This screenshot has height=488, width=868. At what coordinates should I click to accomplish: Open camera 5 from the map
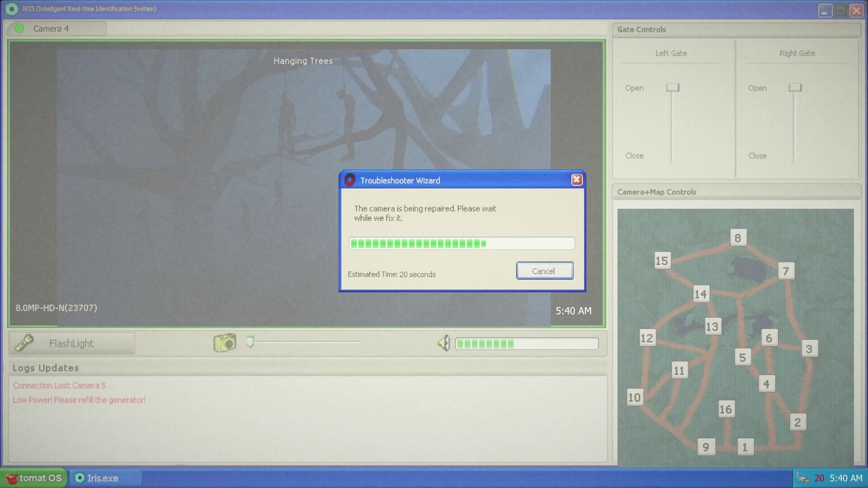pyautogui.click(x=742, y=357)
